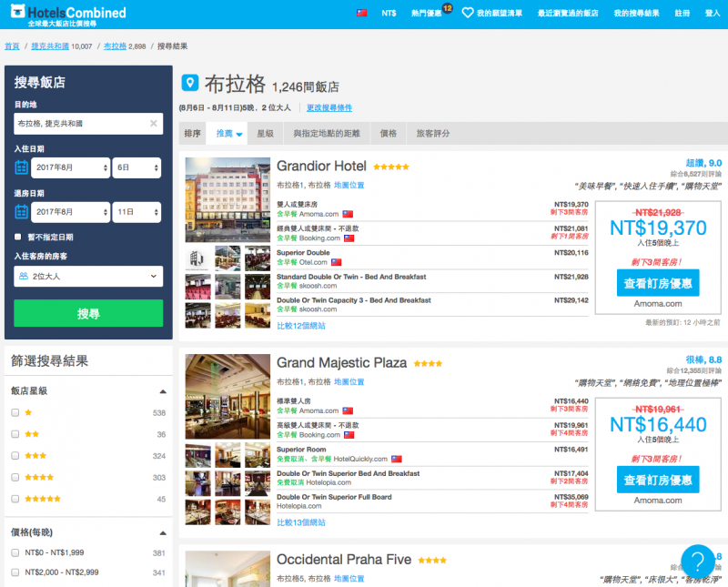The height and width of the screenshot is (587, 728).
Task: Open the wishlist heart icon
Action: (468, 13)
